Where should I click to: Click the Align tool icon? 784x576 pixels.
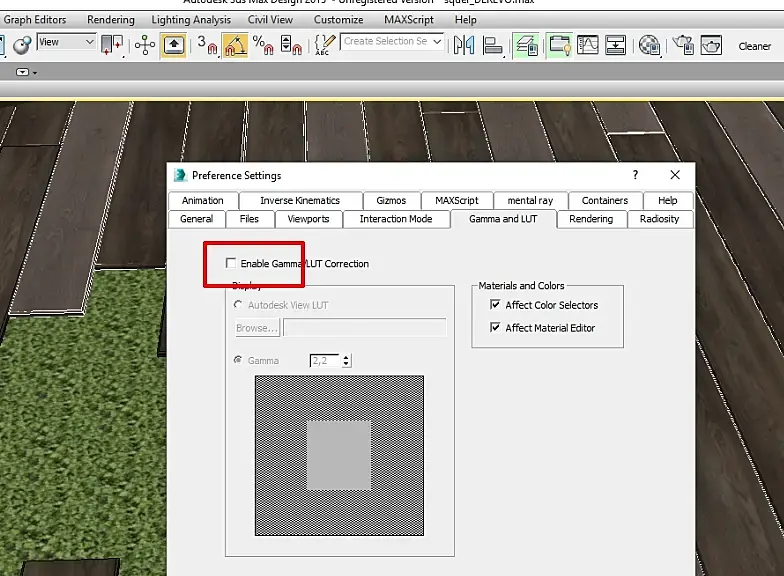(x=493, y=46)
